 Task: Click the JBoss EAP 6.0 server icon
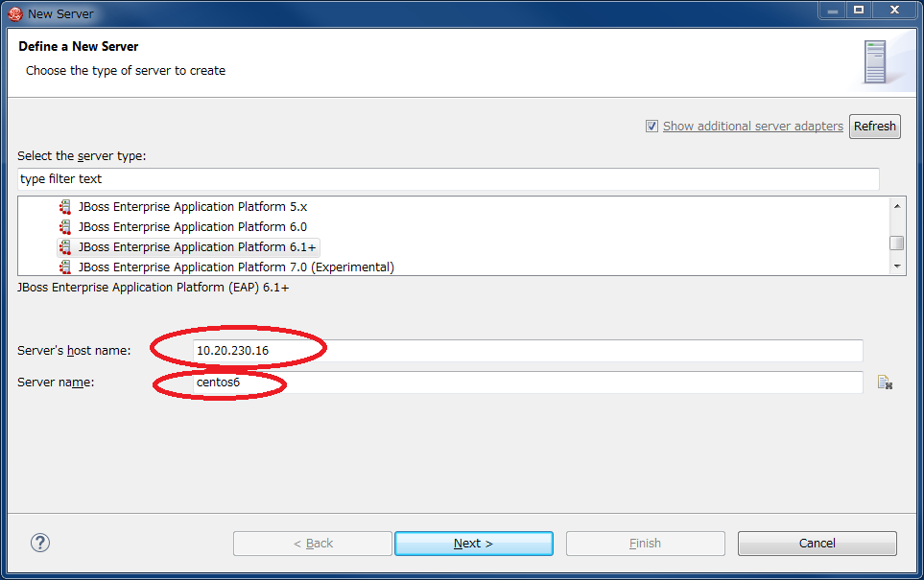click(65, 226)
